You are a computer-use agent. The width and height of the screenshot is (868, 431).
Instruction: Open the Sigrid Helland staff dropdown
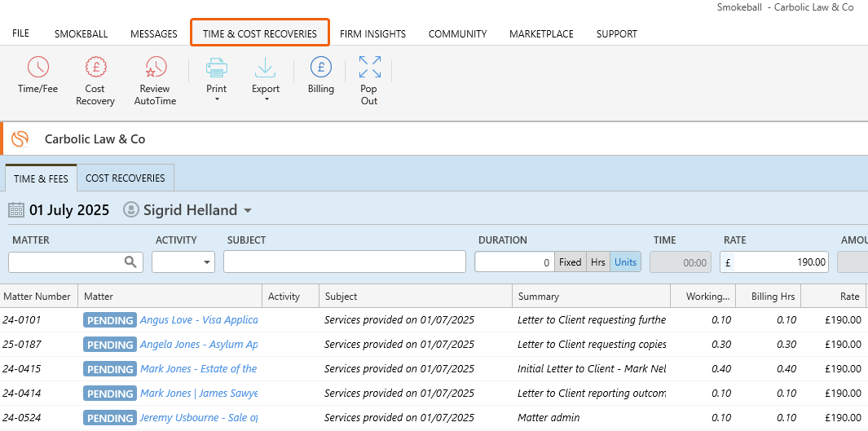pyautogui.click(x=248, y=211)
